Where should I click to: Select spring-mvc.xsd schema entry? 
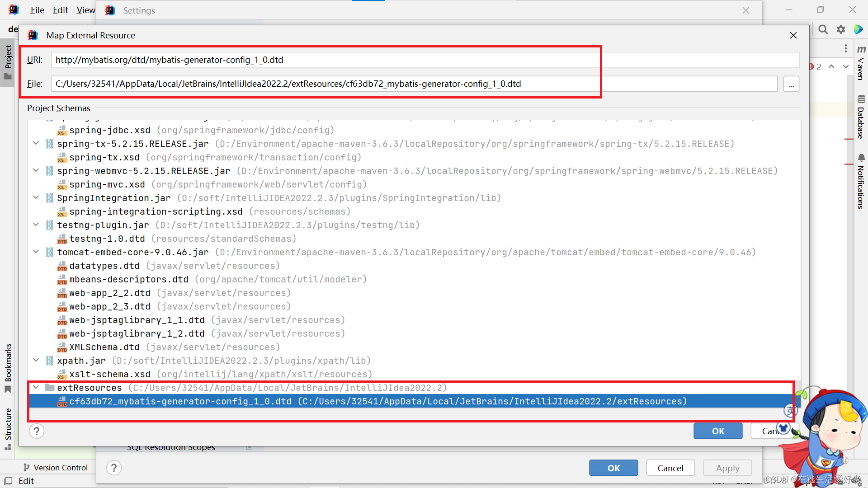[107, 184]
